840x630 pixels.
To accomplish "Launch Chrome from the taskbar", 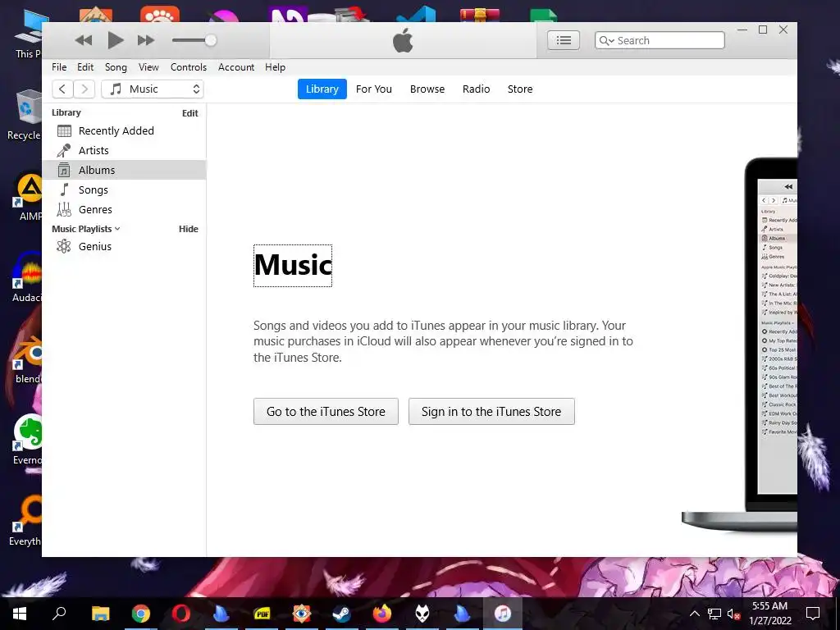I will (141, 614).
